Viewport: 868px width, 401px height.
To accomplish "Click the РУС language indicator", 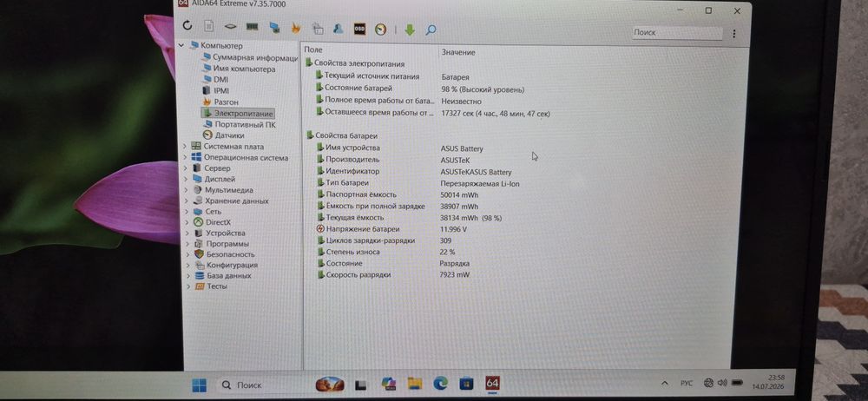I will pyautogui.click(x=686, y=383).
